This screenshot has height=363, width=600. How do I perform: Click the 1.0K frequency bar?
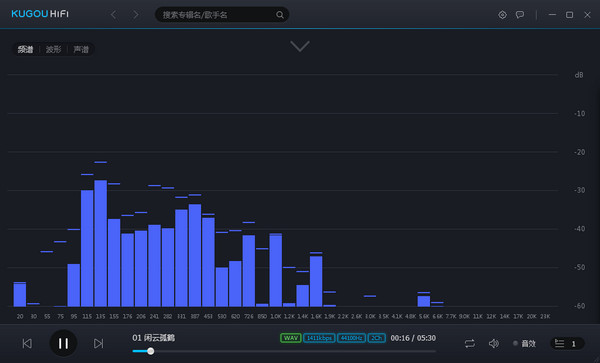point(276,270)
